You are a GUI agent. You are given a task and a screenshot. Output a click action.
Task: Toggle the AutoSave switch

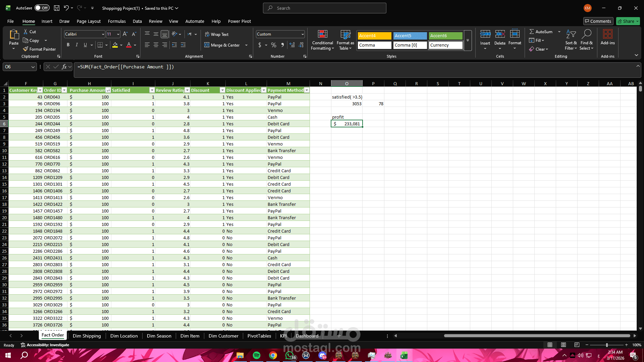pyautogui.click(x=42, y=8)
